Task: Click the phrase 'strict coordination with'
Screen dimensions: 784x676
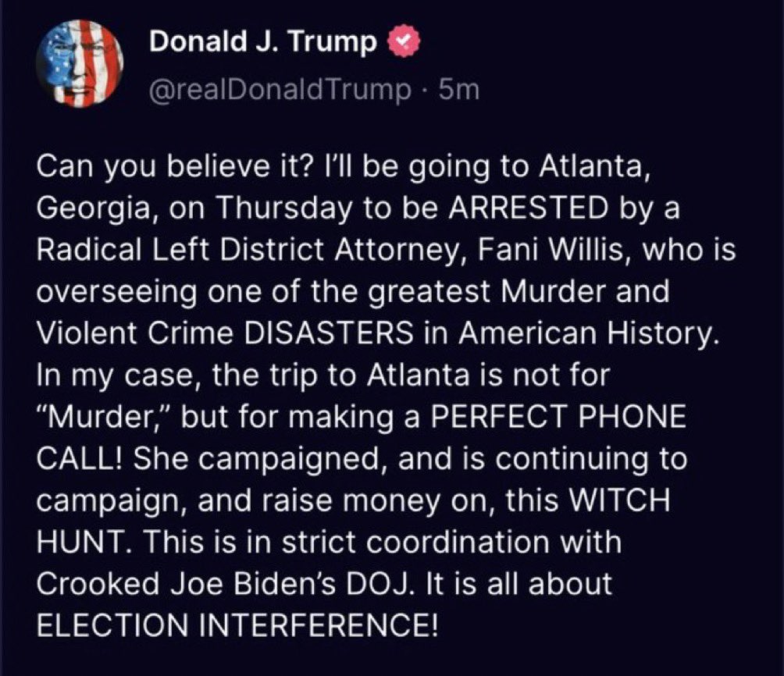Action: [451, 541]
